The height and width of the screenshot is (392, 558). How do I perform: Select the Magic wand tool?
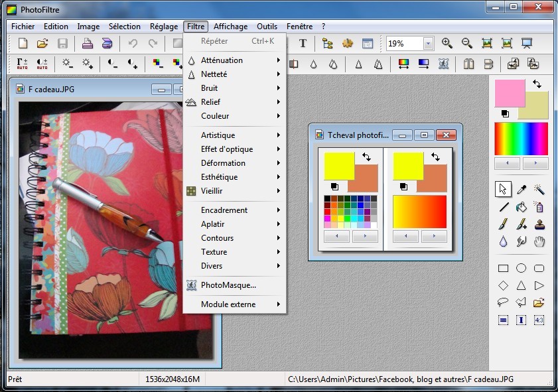[539, 189]
